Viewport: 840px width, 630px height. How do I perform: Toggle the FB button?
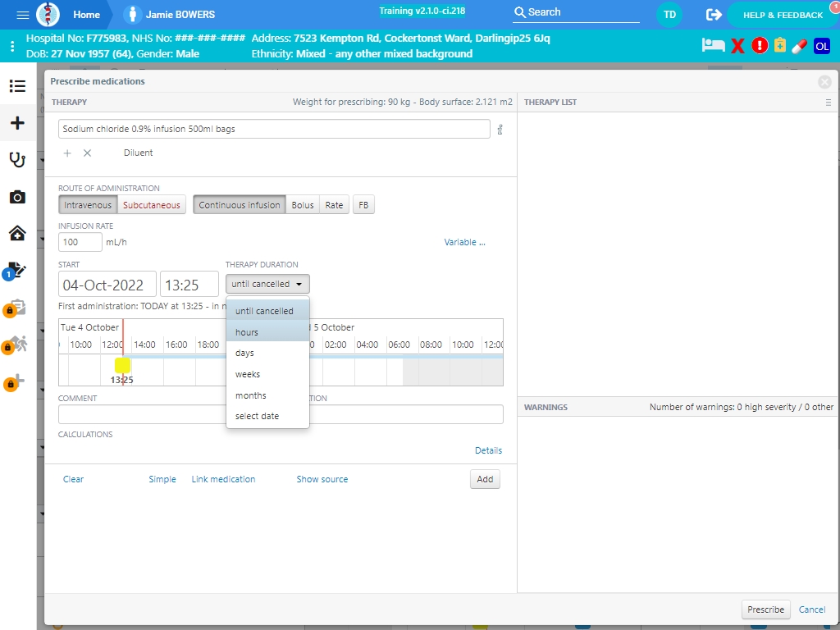click(363, 204)
